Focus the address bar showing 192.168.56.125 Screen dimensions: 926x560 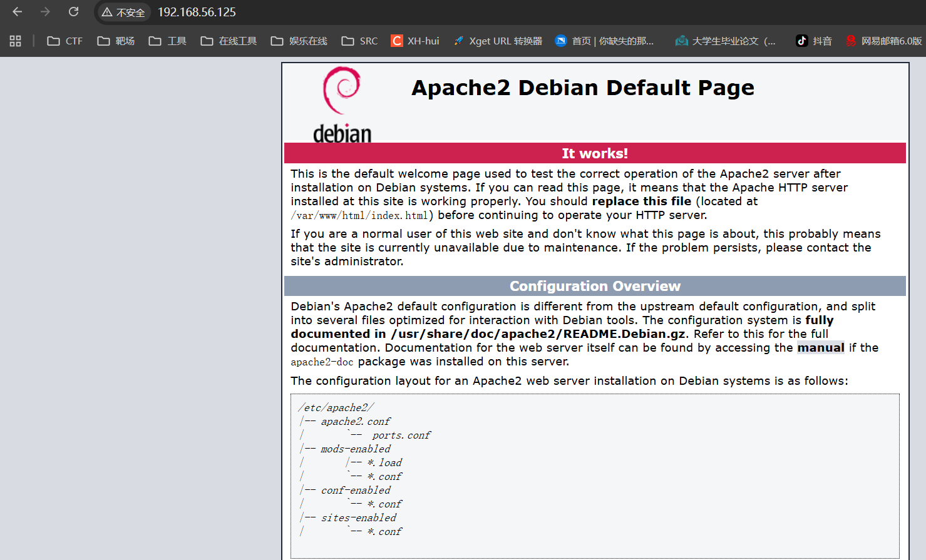[x=197, y=12]
